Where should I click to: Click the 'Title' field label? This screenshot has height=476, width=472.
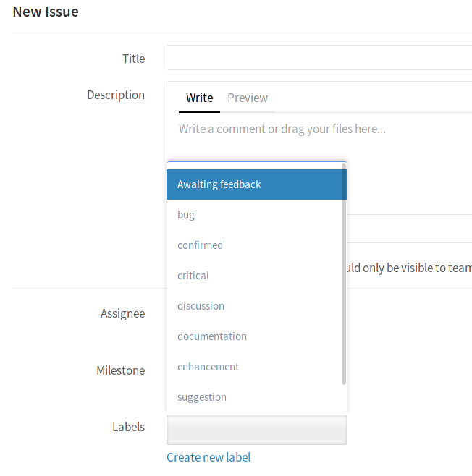(133, 59)
